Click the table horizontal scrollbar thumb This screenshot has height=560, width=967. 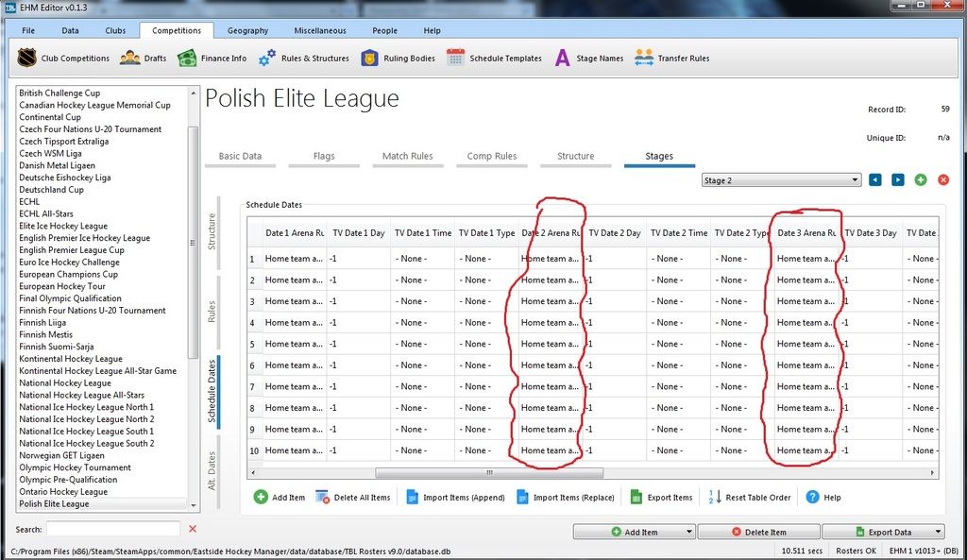pyautogui.click(x=489, y=472)
